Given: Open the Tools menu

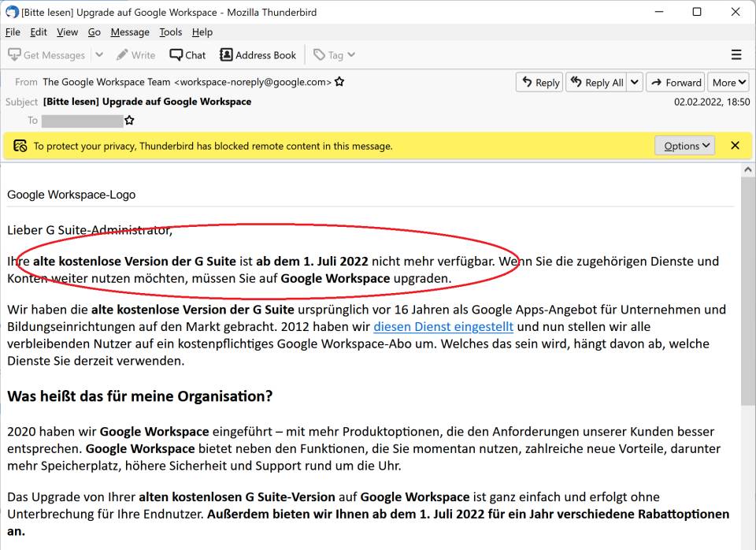Looking at the screenshot, I should (x=170, y=32).
